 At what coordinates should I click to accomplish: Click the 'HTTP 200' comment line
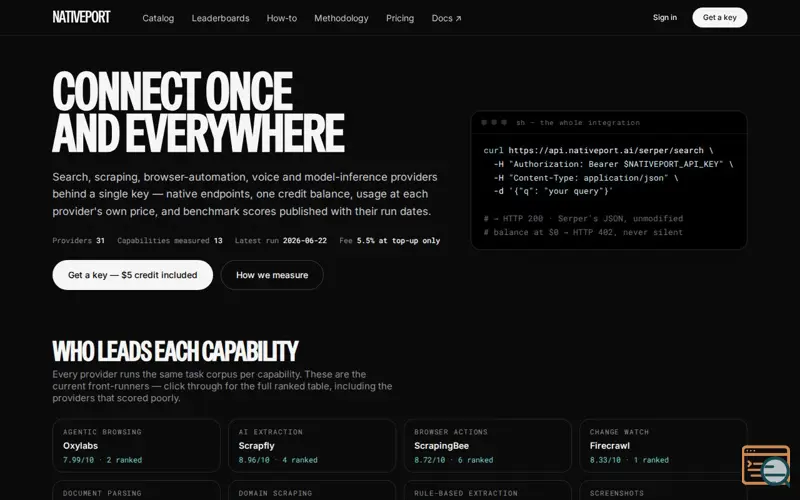click(x=583, y=218)
